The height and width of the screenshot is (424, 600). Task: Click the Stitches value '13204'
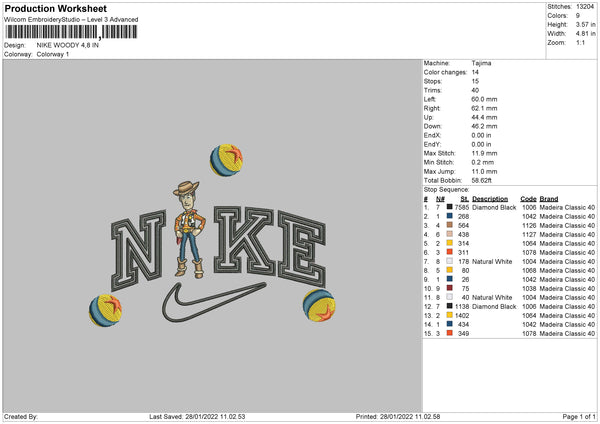585,7
